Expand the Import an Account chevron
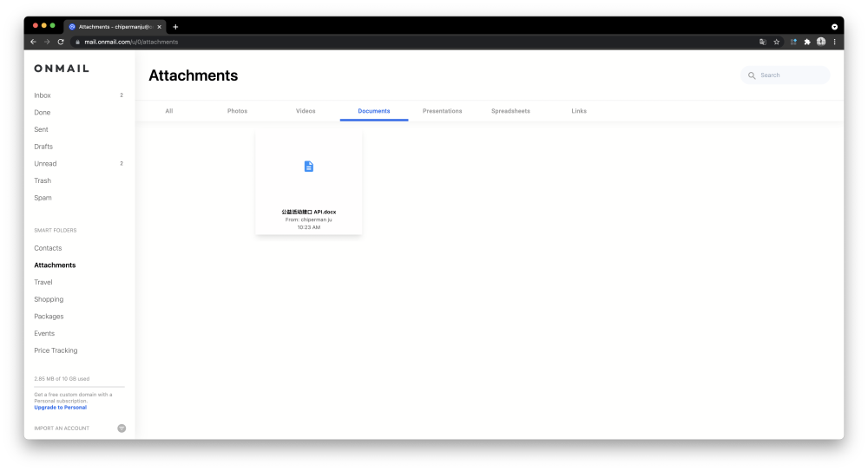 point(122,428)
